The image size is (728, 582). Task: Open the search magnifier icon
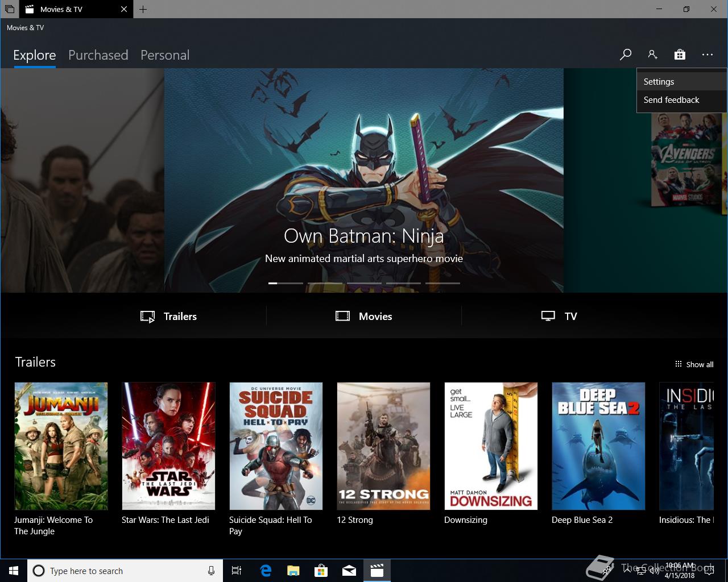point(626,55)
